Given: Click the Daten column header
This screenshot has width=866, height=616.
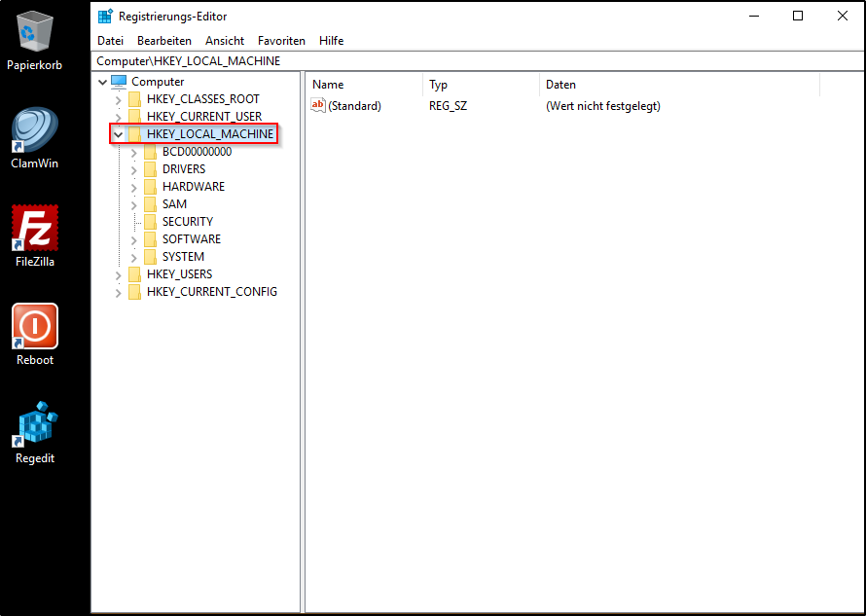Looking at the screenshot, I should 679,85.
